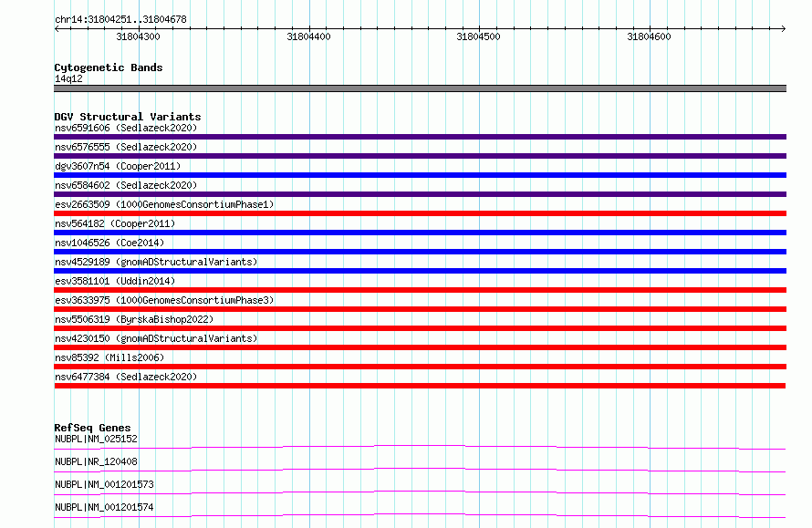Select the gray 14q12 cytogenetic band bar
This screenshot has height=528, width=812.
click(x=420, y=88)
